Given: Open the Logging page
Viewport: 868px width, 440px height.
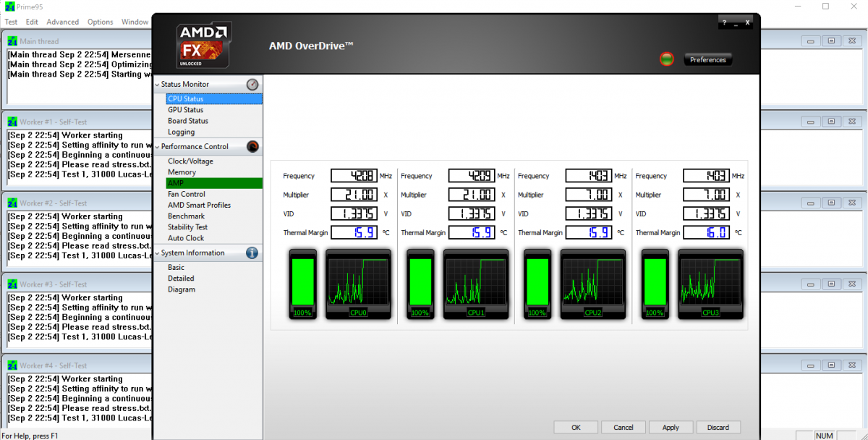Looking at the screenshot, I should (181, 132).
